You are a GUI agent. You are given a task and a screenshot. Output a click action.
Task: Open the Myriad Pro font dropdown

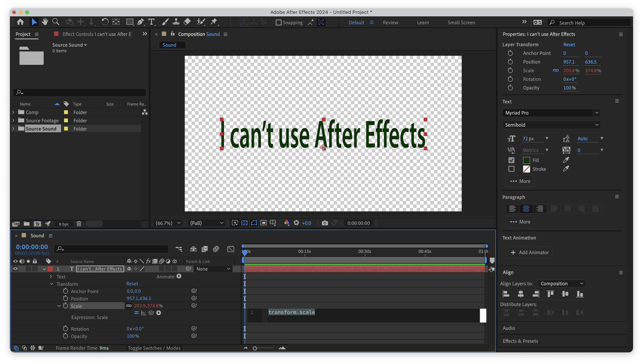pyautogui.click(x=551, y=113)
